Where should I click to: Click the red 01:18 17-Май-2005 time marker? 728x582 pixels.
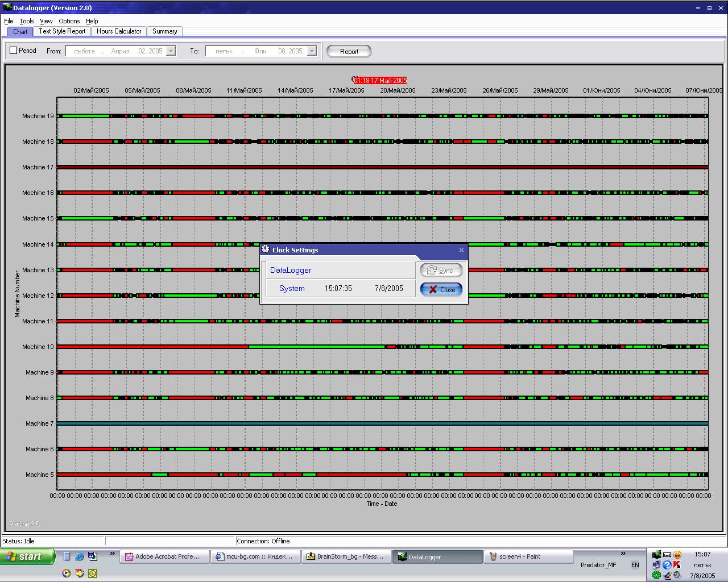tap(380, 81)
